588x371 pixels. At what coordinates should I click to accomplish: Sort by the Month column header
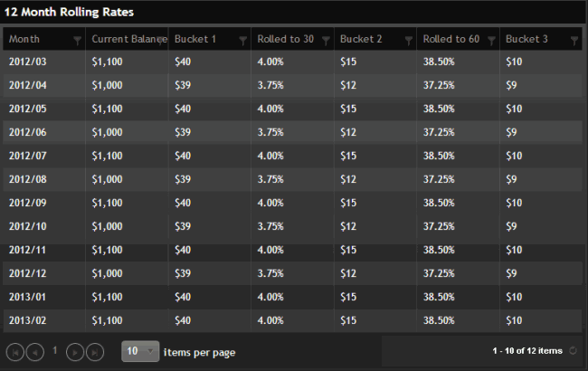click(x=36, y=40)
